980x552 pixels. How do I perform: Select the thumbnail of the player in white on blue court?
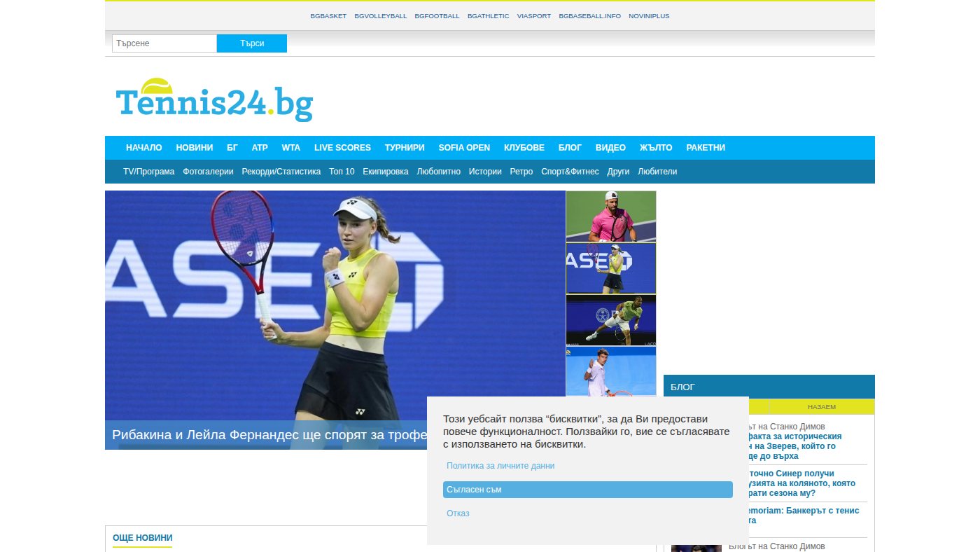(611, 372)
